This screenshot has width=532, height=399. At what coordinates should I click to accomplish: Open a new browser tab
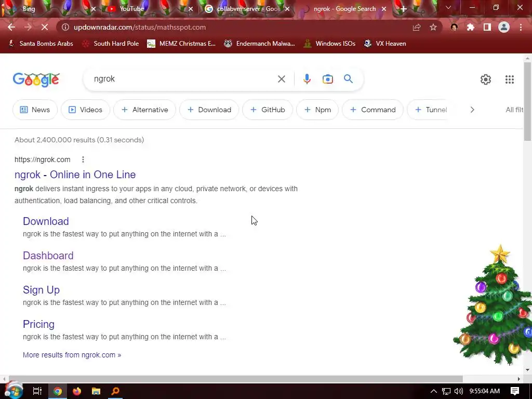tap(403, 9)
